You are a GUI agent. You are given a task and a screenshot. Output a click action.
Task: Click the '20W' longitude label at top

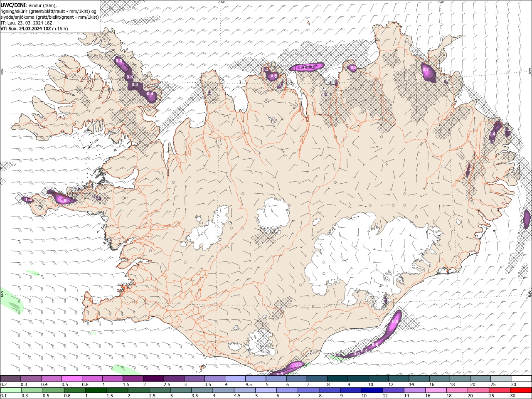pos(221,2)
